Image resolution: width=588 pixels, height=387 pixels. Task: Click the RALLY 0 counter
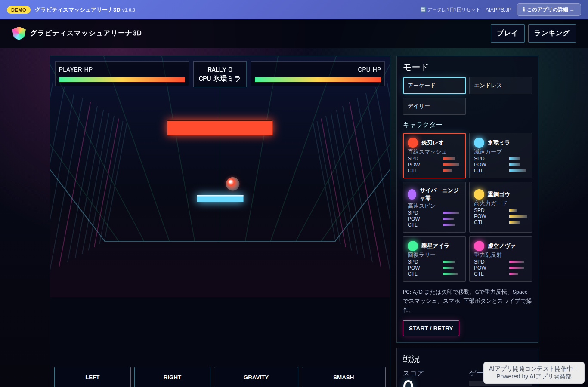[220, 70]
